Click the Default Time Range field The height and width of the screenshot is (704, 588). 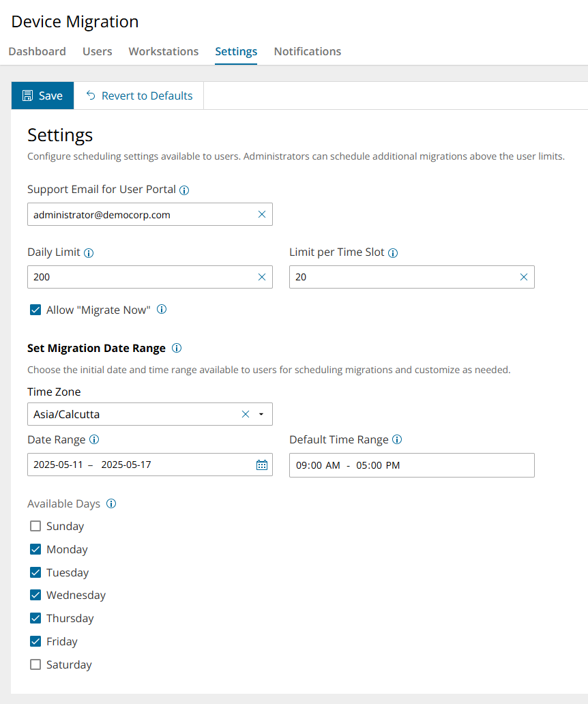[x=411, y=465]
